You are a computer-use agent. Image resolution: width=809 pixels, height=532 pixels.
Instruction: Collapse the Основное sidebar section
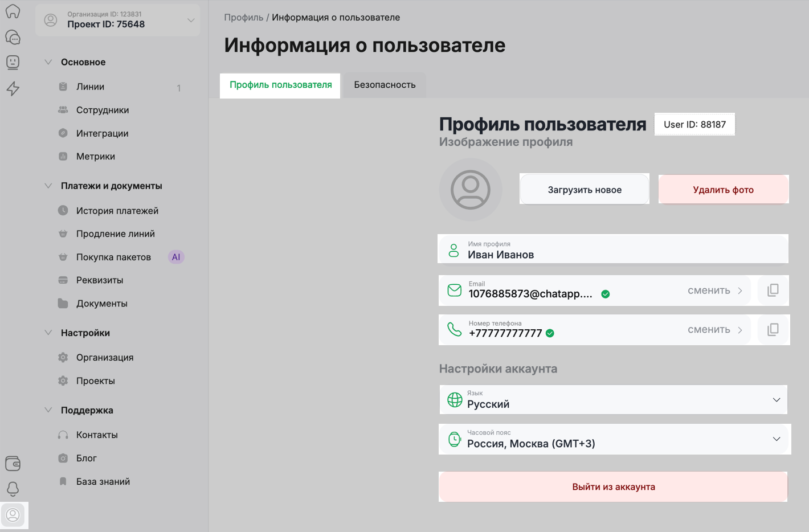click(x=48, y=62)
